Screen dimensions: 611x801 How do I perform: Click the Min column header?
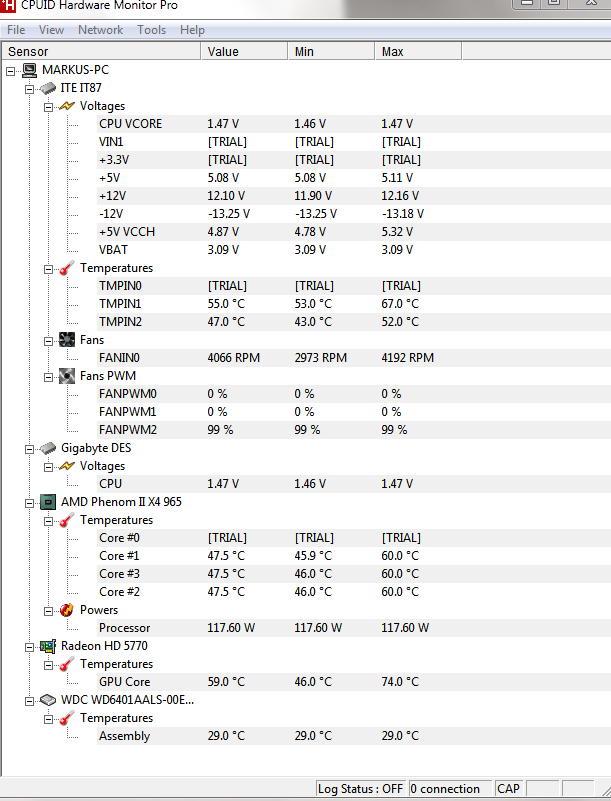tap(331, 52)
